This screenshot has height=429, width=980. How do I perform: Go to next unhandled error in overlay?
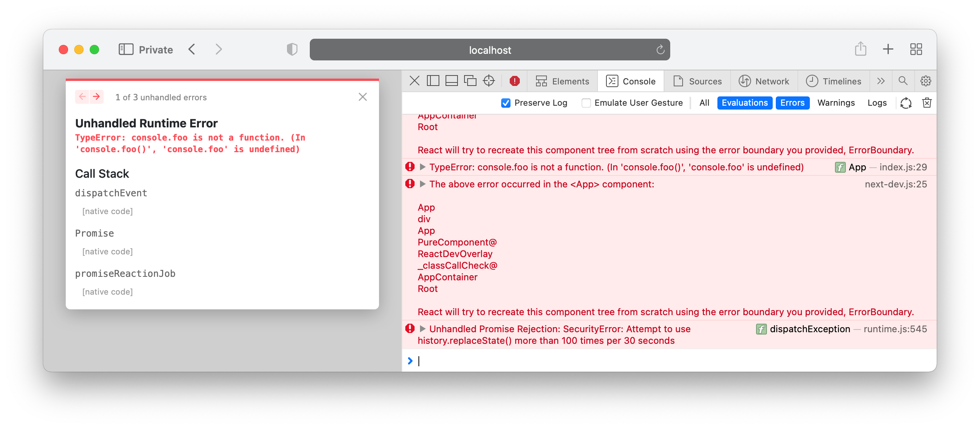click(96, 96)
